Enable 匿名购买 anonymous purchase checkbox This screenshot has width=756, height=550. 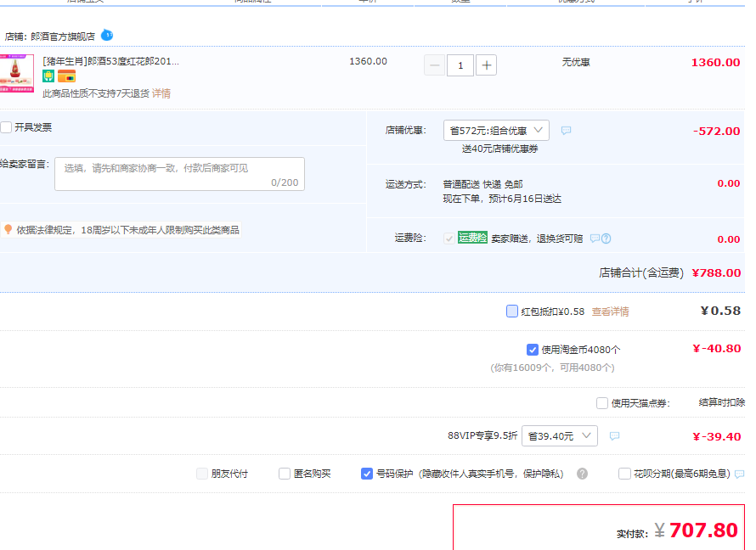click(x=285, y=474)
